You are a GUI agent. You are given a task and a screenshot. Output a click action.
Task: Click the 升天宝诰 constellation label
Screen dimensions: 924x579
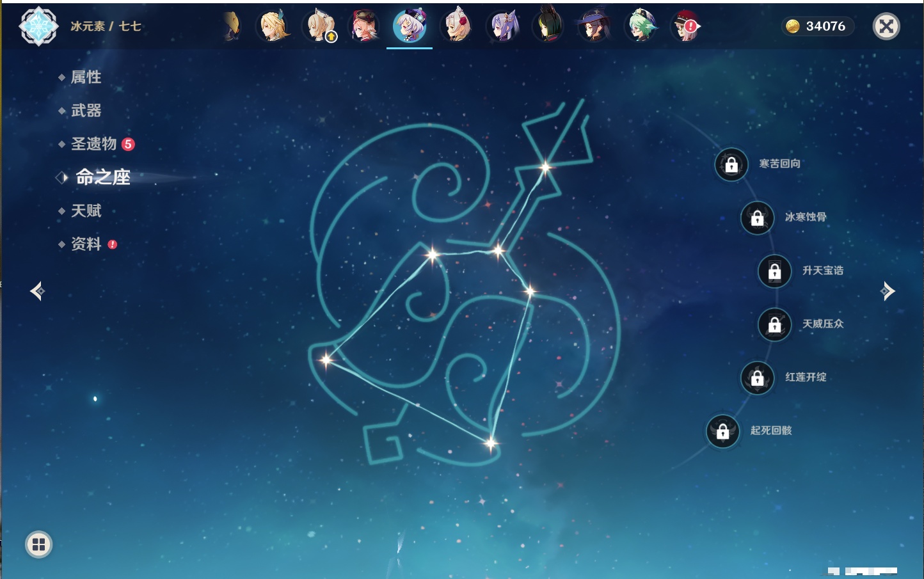823,271
